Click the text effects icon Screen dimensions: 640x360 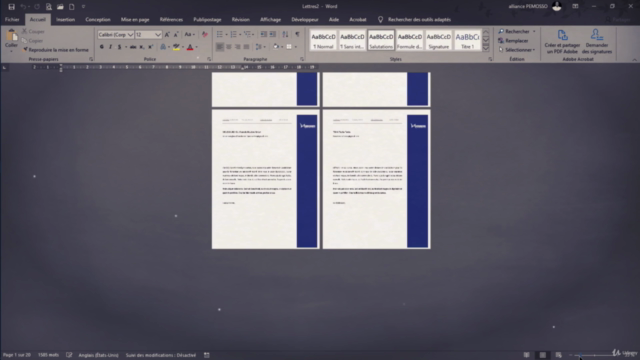[x=163, y=47]
